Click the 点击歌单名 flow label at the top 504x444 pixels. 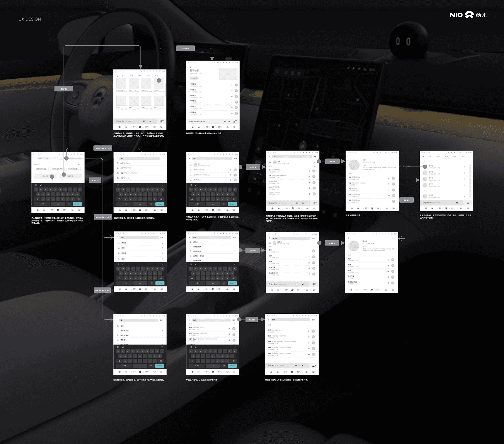185,48
